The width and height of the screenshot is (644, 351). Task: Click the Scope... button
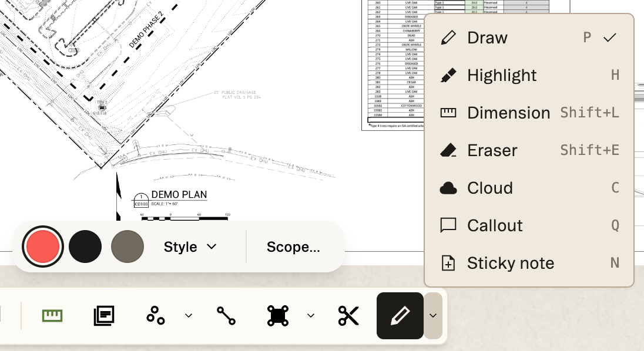293,247
